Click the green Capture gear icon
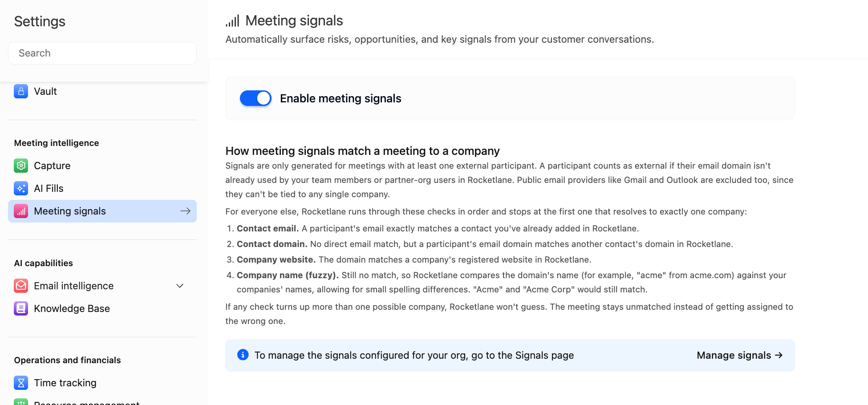Viewport: 868px width, 405px height. pyautogui.click(x=21, y=166)
